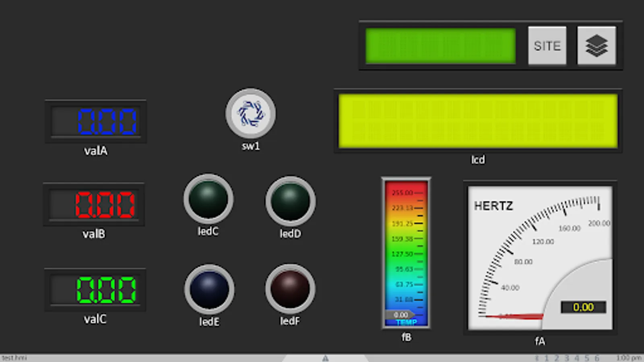Click the ledC indicator lamp

[208, 199]
